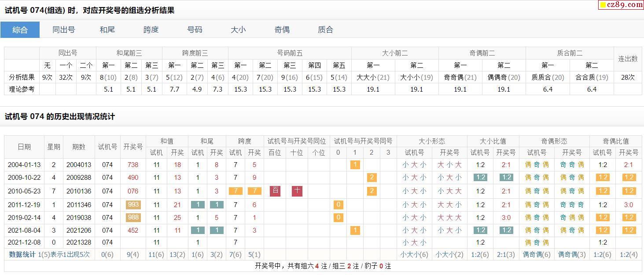
Task: Click the highlighted 993 winning number
Action: coord(133,204)
